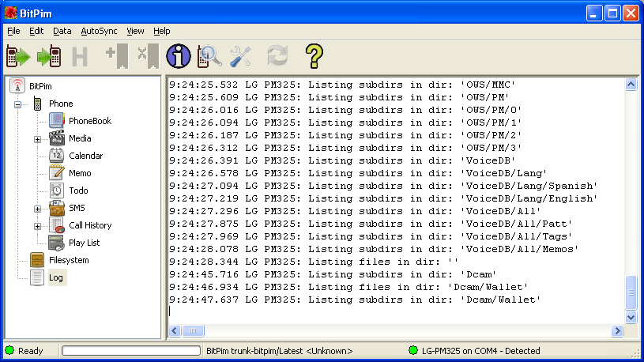This screenshot has width=644, height=362.
Task: Click the log's vertical scrollbar up arrow
Action: click(x=631, y=84)
